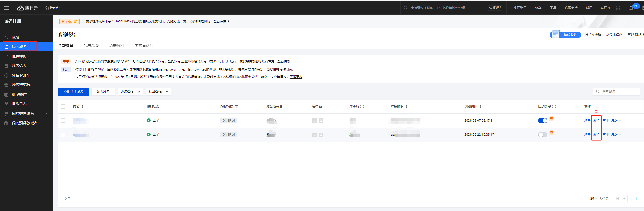Open the hamburger menu icon
The image size is (644, 211).
tap(6, 8)
